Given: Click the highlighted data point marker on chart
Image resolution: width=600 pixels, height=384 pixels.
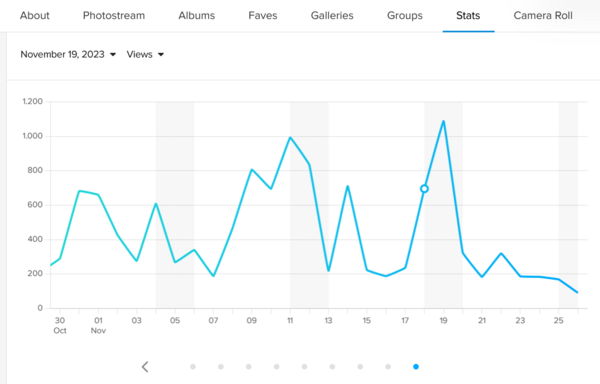Looking at the screenshot, I should (x=424, y=189).
